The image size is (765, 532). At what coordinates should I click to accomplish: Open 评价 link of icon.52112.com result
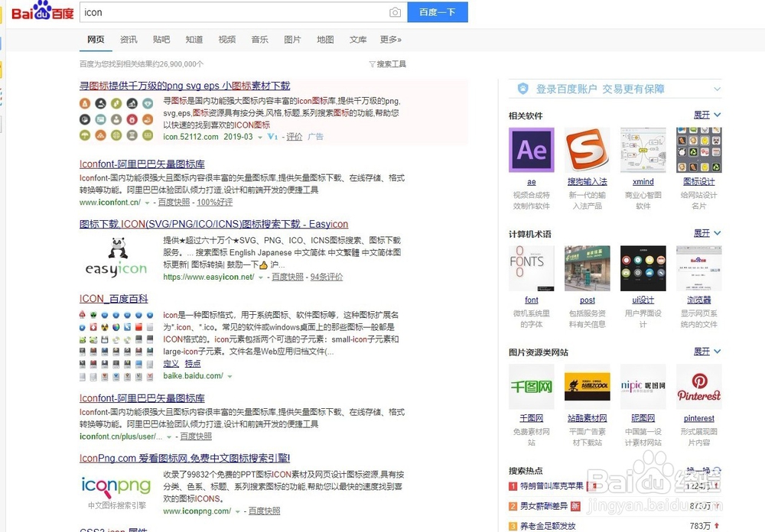(295, 137)
